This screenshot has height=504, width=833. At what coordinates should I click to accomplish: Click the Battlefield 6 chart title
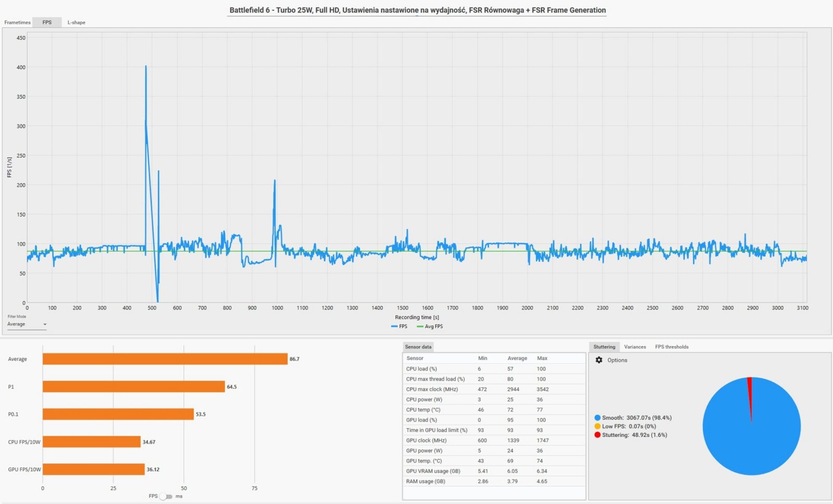coord(417,10)
